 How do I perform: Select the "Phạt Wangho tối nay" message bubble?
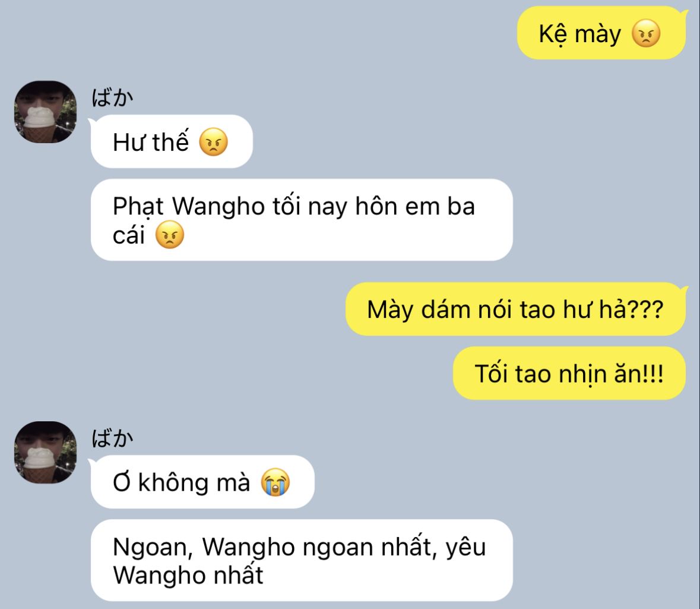tap(302, 220)
